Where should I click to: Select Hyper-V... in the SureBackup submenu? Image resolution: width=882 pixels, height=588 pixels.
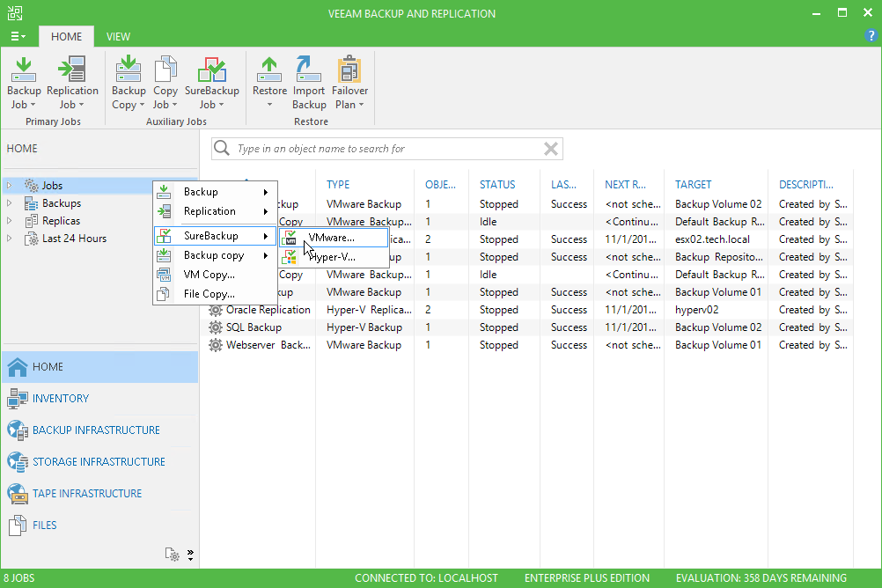pyautogui.click(x=334, y=257)
